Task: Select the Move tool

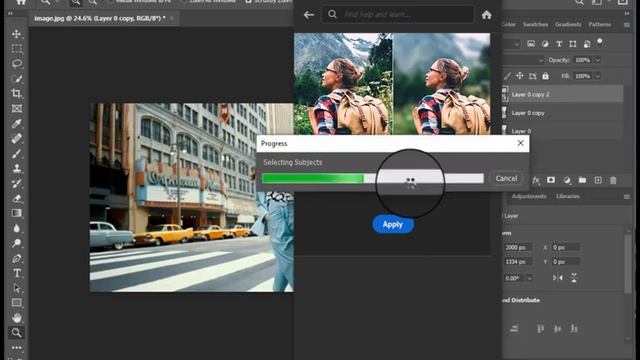Action: [17, 33]
